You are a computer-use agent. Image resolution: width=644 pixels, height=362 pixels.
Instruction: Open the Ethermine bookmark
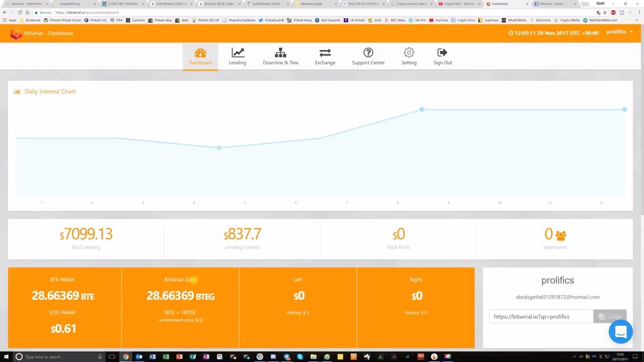pyautogui.click(x=540, y=20)
